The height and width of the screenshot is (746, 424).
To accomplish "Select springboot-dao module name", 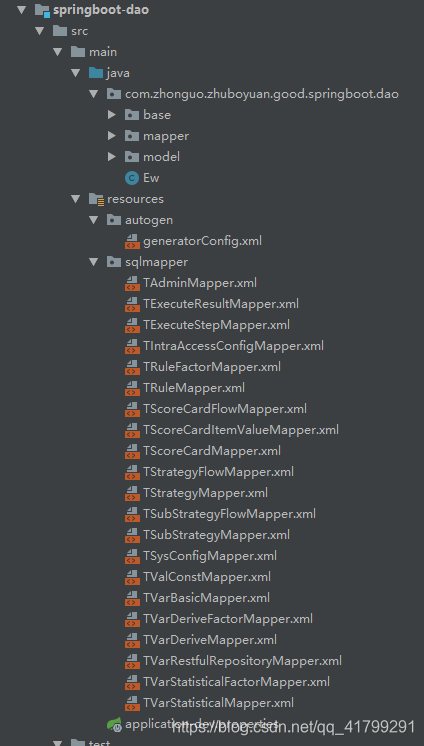I will [x=101, y=10].
